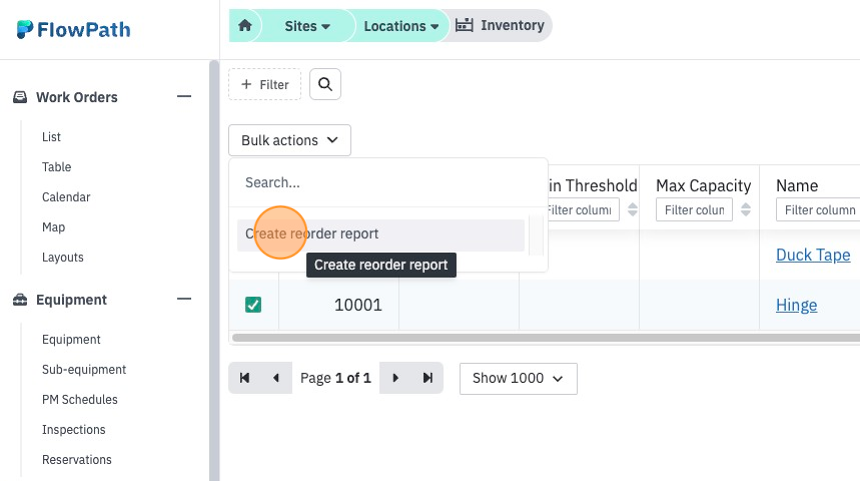This screenshot has width=860, height=481.
Task: Go to next page arrow
Action: click(x=395, y=378)
